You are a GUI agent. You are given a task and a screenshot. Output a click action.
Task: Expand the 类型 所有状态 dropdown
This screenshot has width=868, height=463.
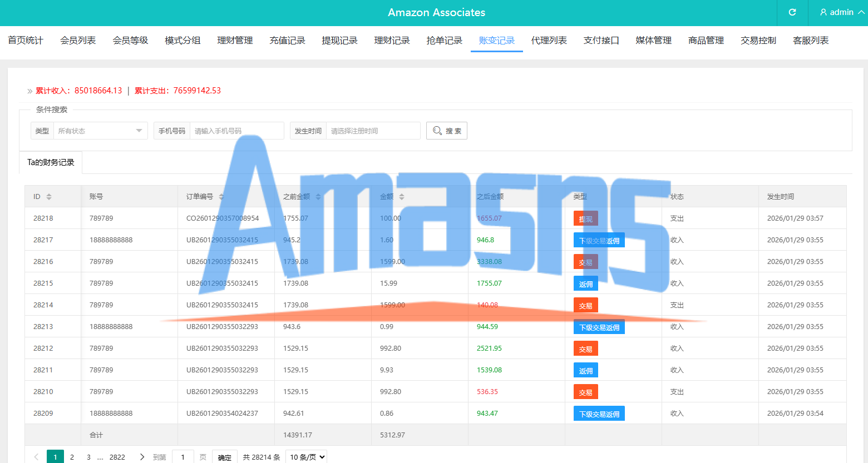(x=101, y=131)
